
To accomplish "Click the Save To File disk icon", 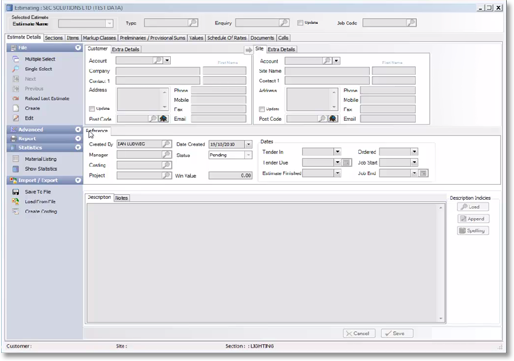I will click(16, 192).
